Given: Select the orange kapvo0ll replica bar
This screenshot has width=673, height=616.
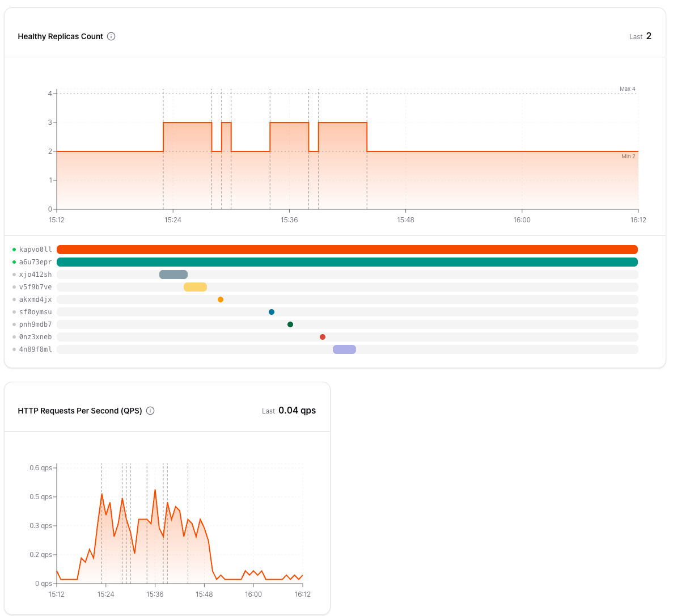Looking at the screenshot, I should pos(347,250).
